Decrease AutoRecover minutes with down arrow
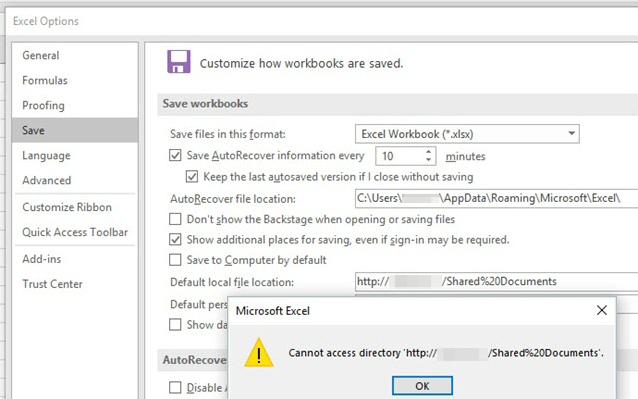This screenshot has width=638, height=399. click(428, 160)
